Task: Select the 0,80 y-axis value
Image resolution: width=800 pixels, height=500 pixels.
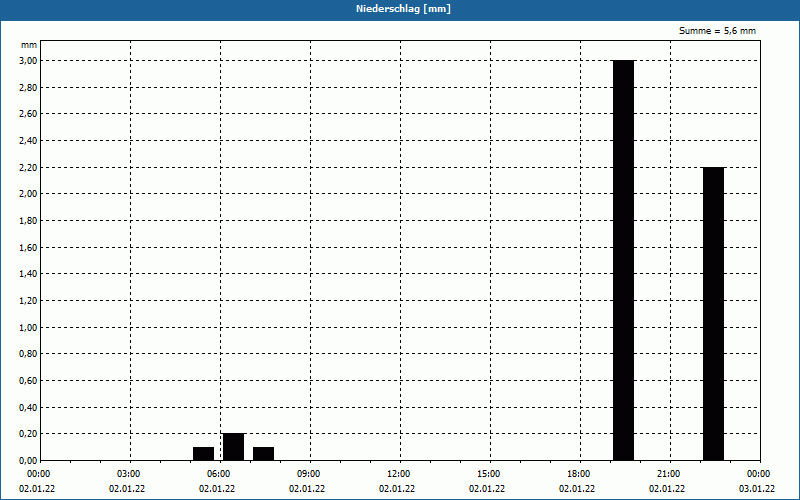Action: click(28, 354)
